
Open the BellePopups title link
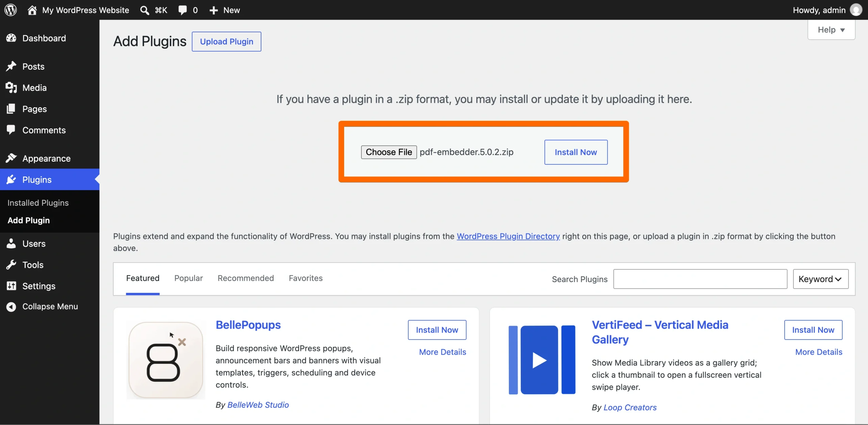(248, 325)
